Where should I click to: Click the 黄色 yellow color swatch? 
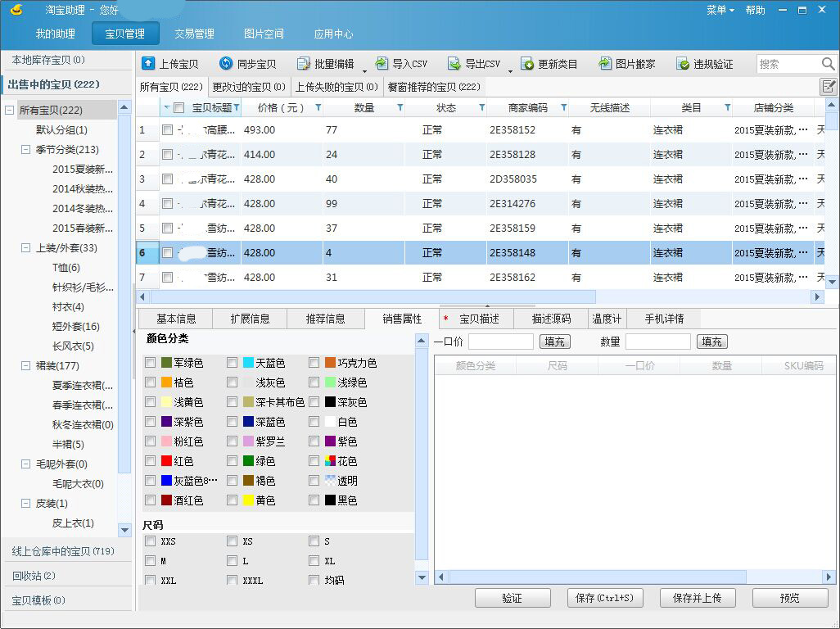click(x=249, y=500)
